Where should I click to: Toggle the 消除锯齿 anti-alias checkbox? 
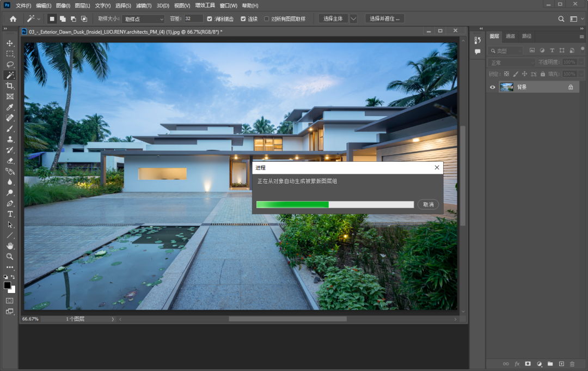coord(210,19)
